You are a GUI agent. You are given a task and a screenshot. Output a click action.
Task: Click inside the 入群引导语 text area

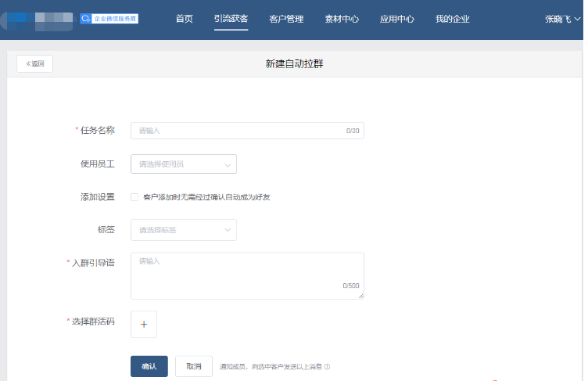point(246,274)
